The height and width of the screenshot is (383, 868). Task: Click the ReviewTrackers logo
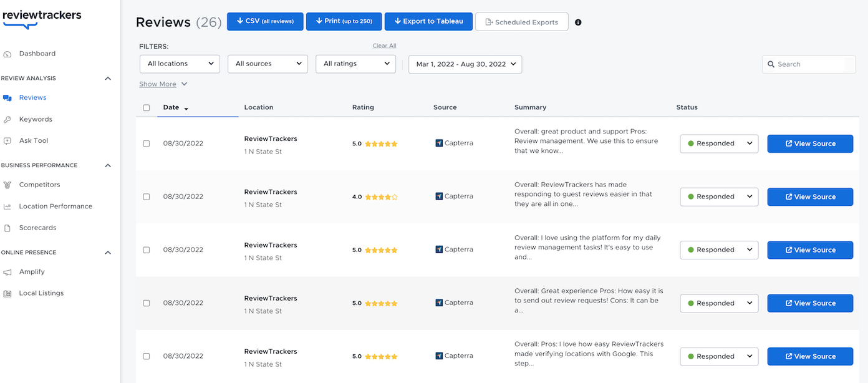pyautogui.click(x=42, y=18)
